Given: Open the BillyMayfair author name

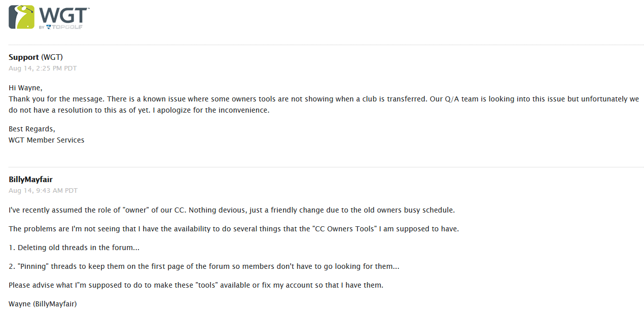Looking at the screenshot, I should pos(30,180).
